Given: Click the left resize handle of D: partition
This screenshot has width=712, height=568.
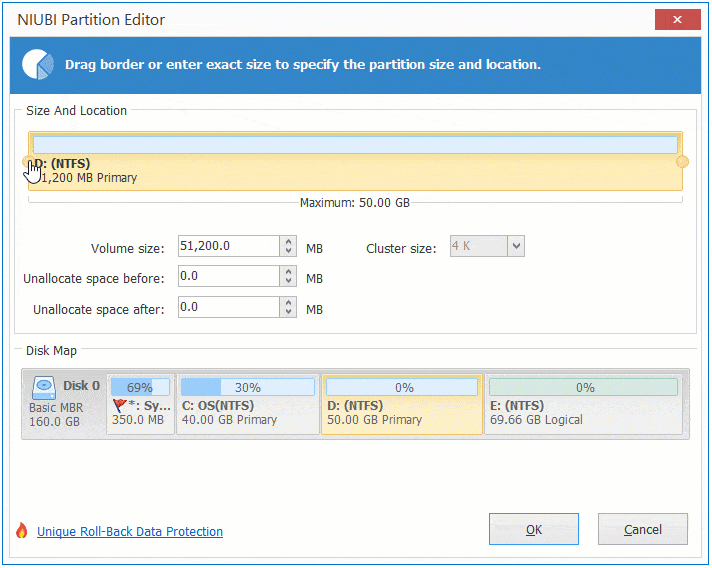Looking at the screenshot, I should click(x=28, y=162).
